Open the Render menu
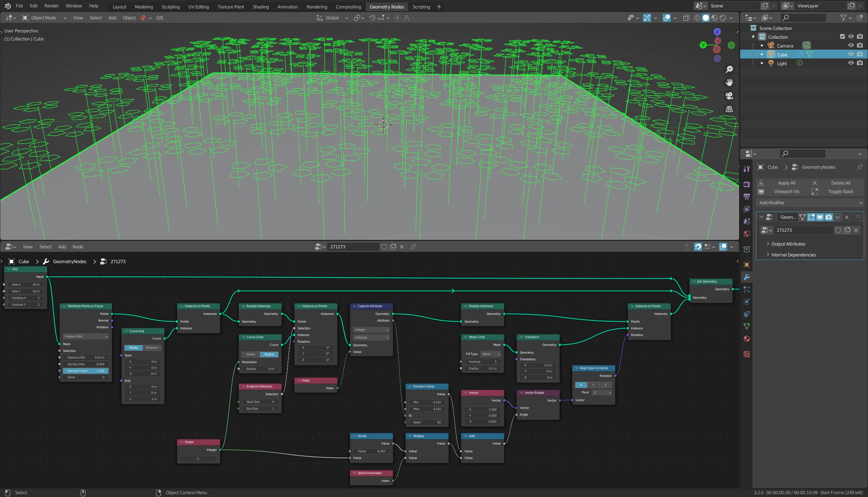This screenshot has height=497, width=868. 51,6
